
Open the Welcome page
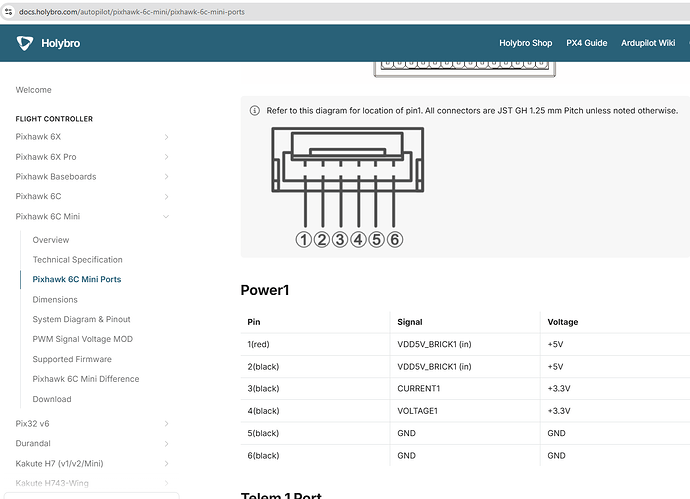click(x=33, y=90)
